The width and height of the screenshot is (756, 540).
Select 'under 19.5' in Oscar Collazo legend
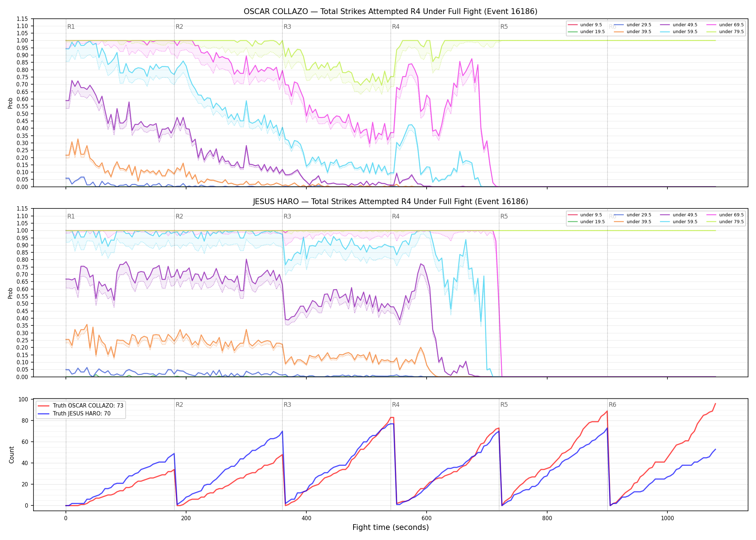click(586, 32)
